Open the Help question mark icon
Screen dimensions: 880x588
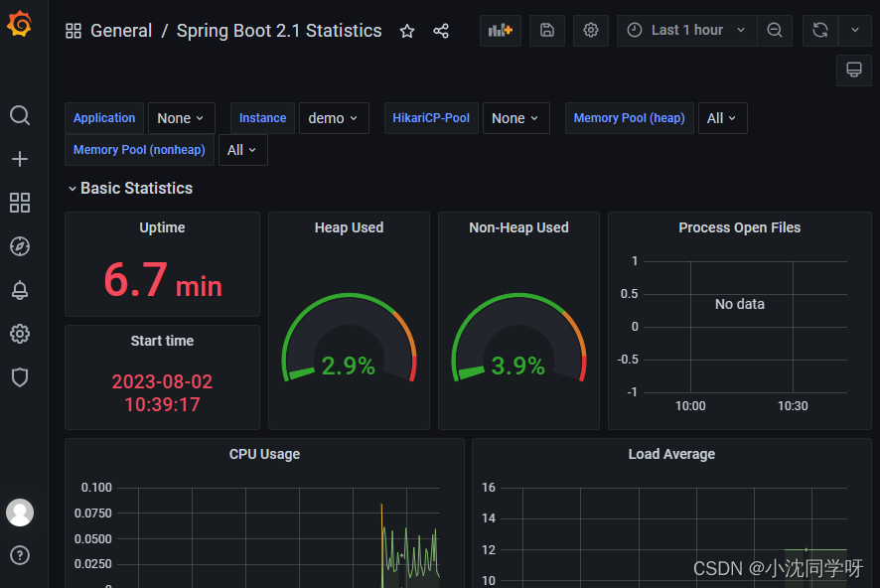pos(20,555)
